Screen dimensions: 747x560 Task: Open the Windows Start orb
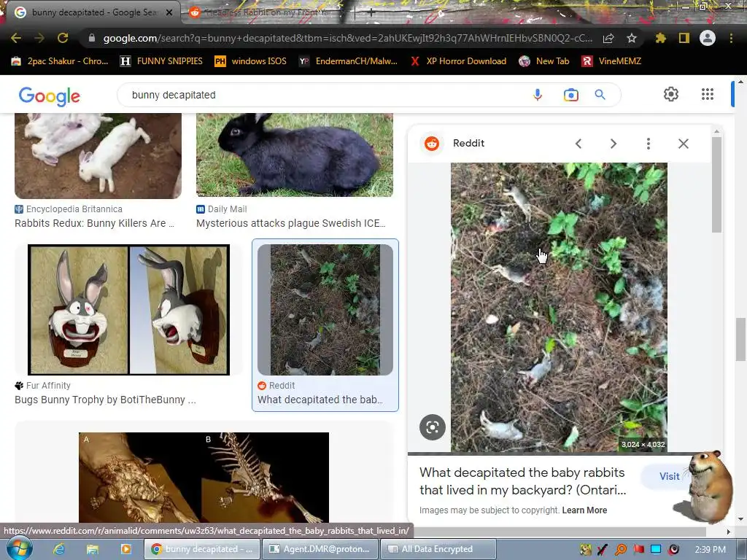18,548
